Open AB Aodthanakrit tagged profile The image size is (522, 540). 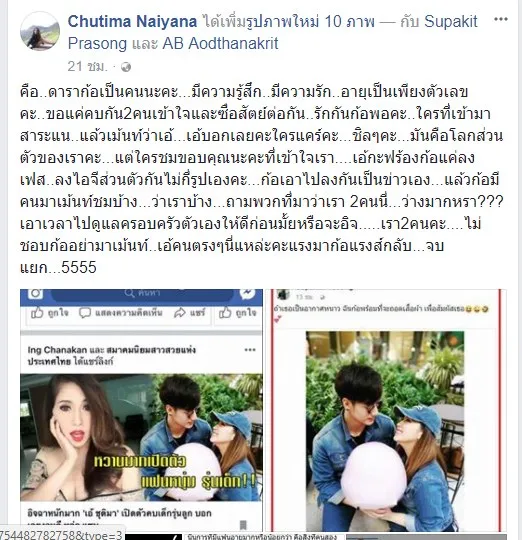coord(220,44)
